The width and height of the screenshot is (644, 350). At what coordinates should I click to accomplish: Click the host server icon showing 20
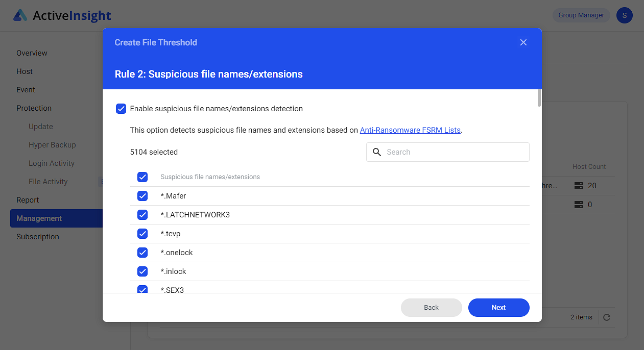[579, 186]
